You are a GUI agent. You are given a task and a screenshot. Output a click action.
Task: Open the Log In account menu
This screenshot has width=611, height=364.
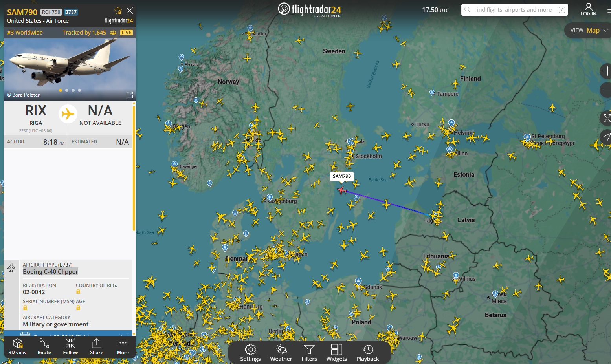point(588,9)
